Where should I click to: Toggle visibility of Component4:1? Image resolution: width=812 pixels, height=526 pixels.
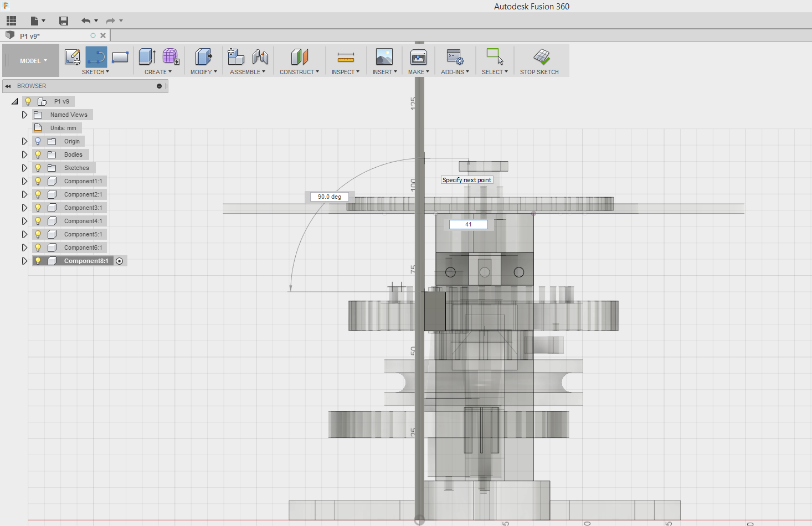point(38,221)
